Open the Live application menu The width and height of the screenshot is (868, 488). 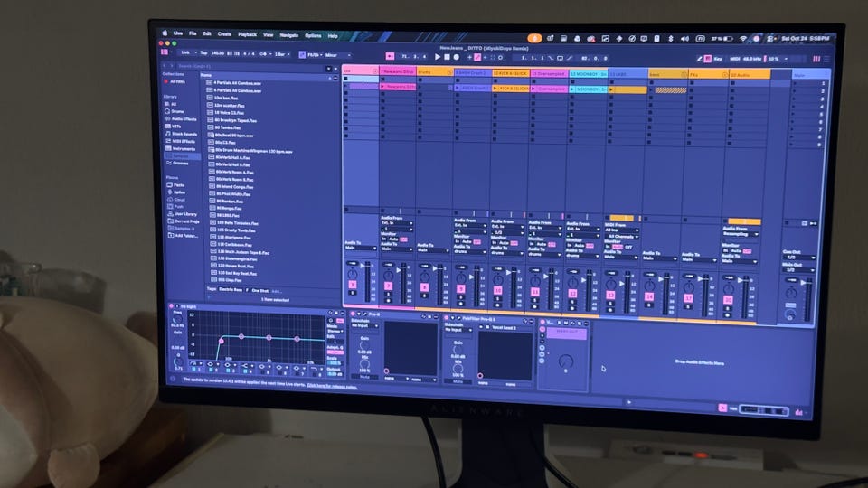(178, 33)
